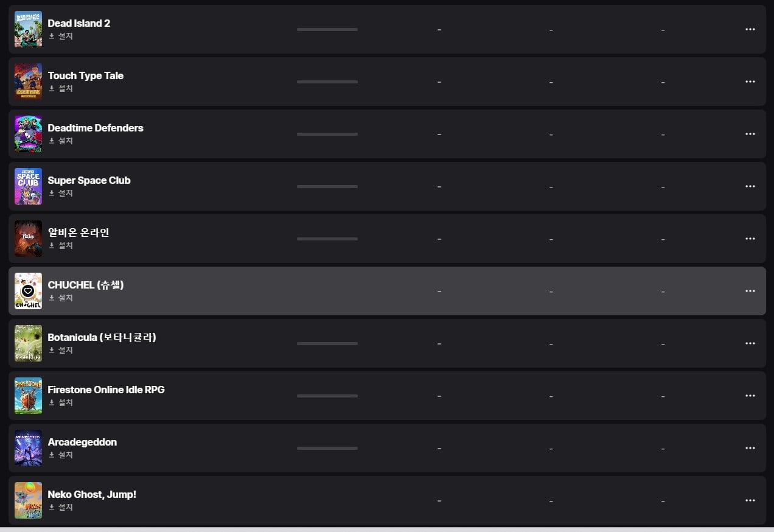
Task: Open more options for Botanicula
Action: point(750,343)
